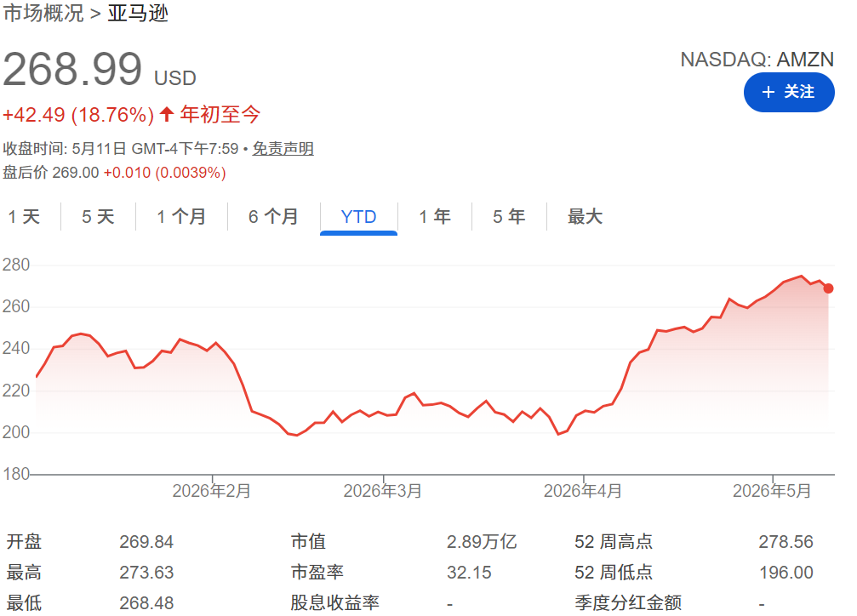Click the 200 y-axis label
The image size is (857, 616).
(16, 432)
